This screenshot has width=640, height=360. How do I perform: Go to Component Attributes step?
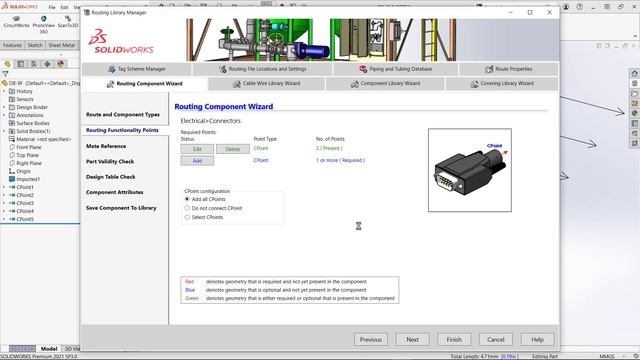click(x=114, y=192)
